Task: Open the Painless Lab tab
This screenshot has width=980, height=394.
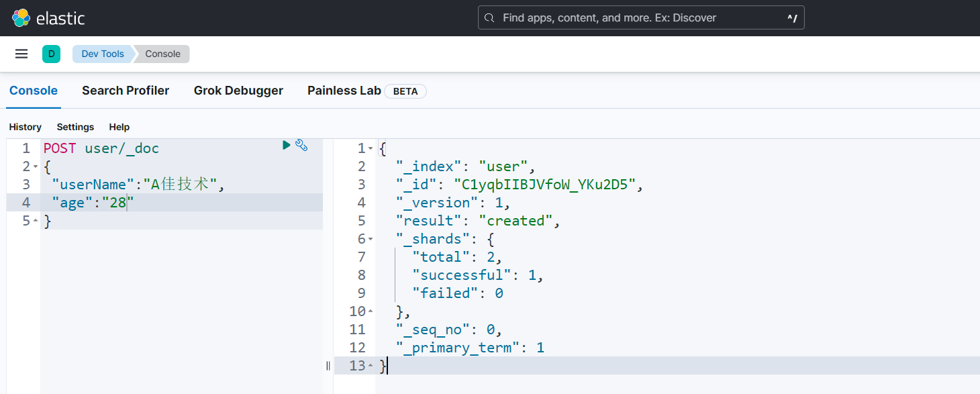Action: click(344, 91)
